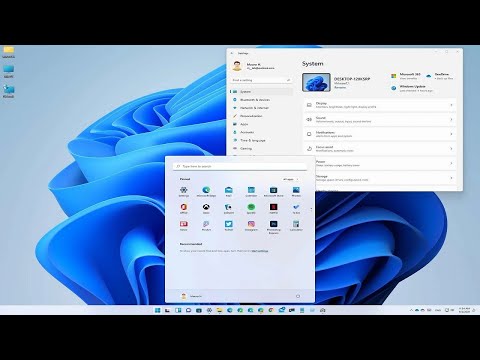Click the third desktop icon below This PC
The width and height of the screenshot is (480, 360).
[x=8, y=91]
